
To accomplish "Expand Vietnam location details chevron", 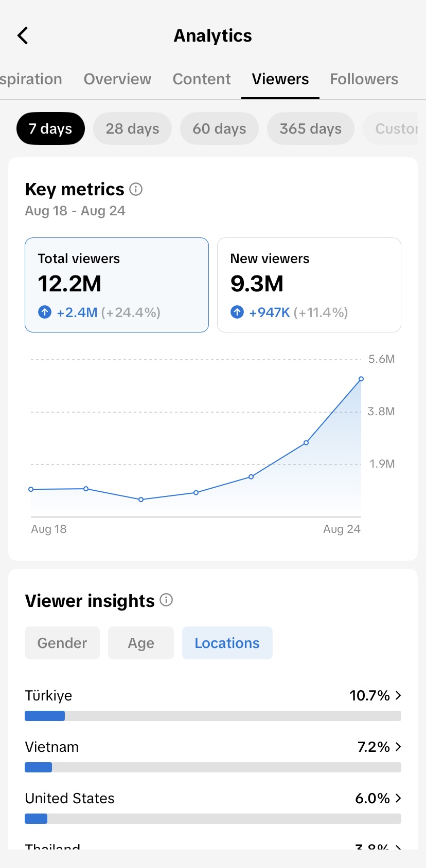I will click(x=398, y=747).
